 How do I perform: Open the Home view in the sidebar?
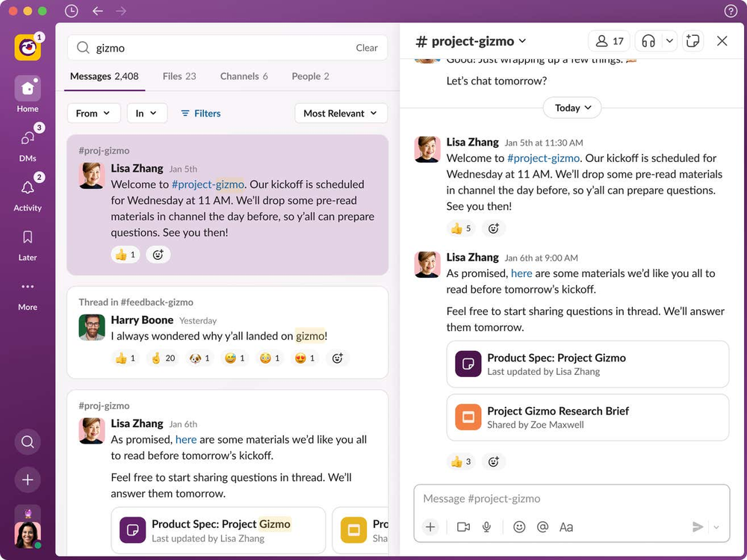click(27, 89)
